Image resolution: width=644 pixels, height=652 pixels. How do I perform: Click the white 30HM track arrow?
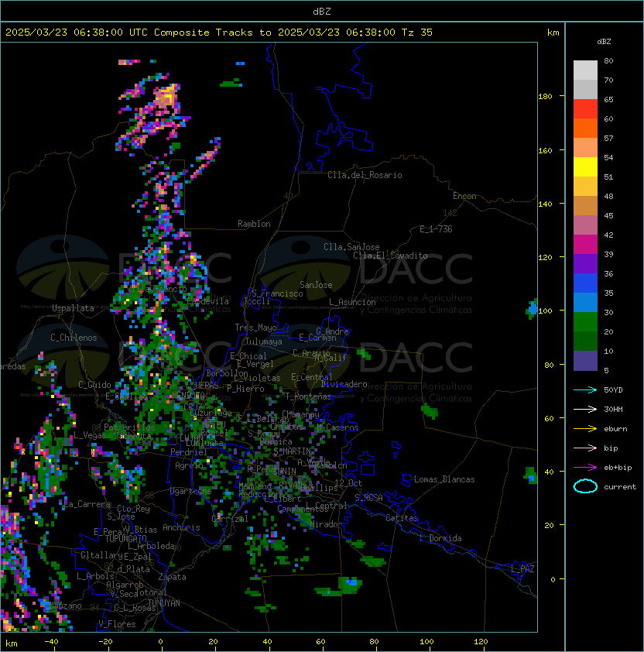(585, 409)
